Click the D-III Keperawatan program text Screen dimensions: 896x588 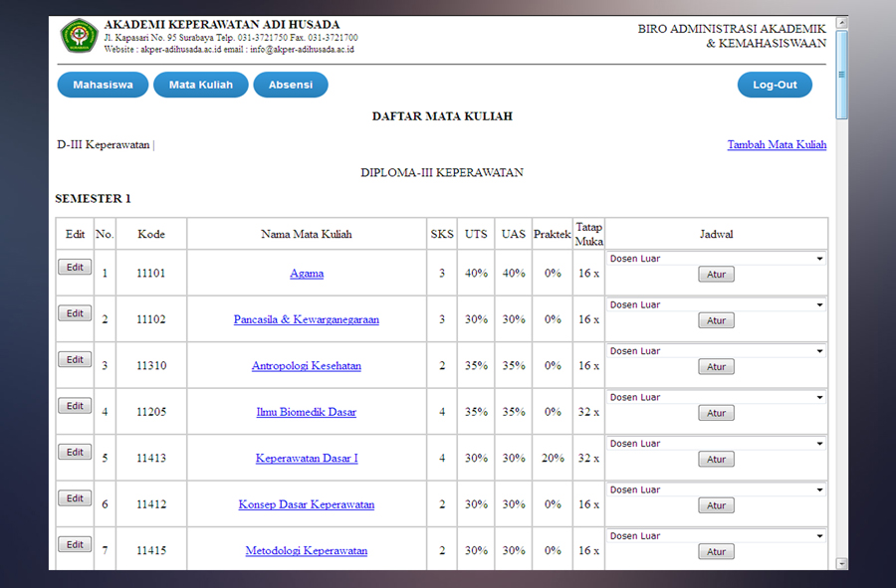(103, 145)
